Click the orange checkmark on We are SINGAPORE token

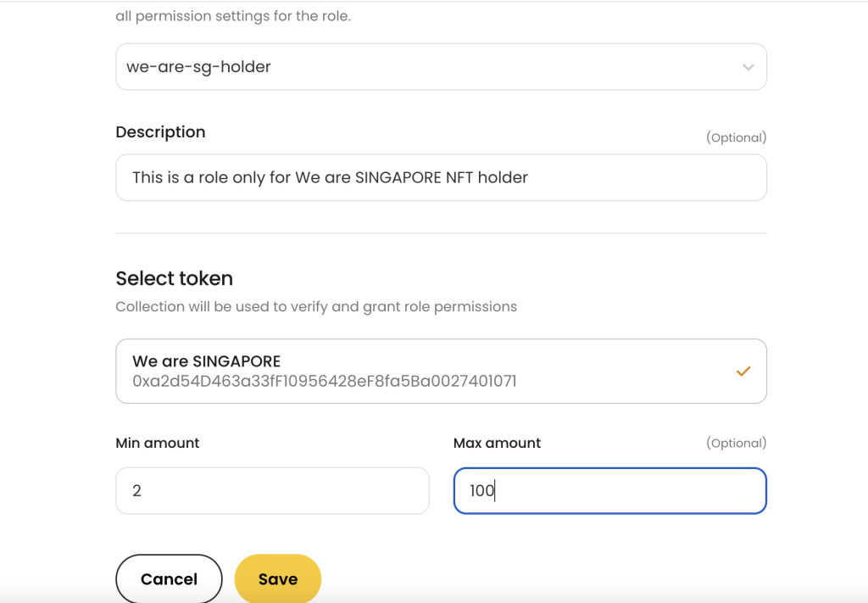tap(743, 371)
